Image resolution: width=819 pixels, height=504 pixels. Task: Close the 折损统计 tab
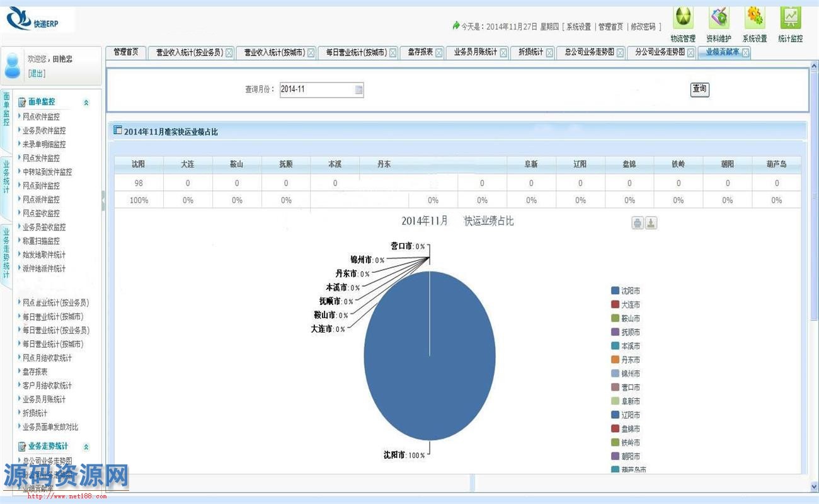click(x=549, y=53)
